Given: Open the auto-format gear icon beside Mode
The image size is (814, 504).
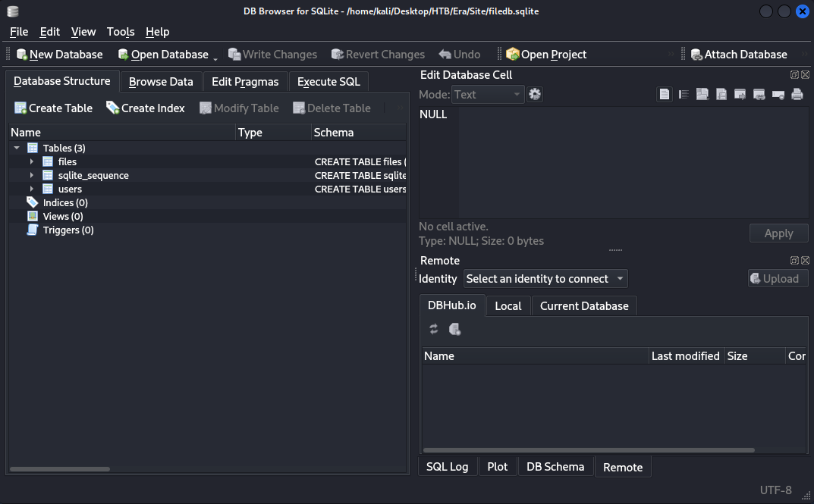Looking at the screenshot, I should point(535,95).
